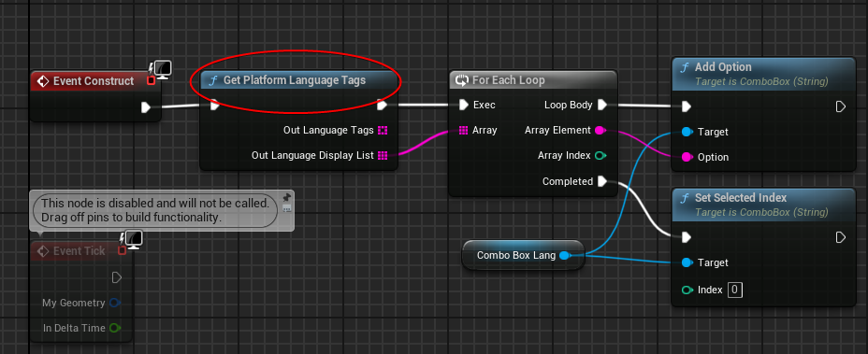The width and height of the screenshot is (868, 354).
Task: Click Add Option's output exec pin
Action: coord(840,106)
